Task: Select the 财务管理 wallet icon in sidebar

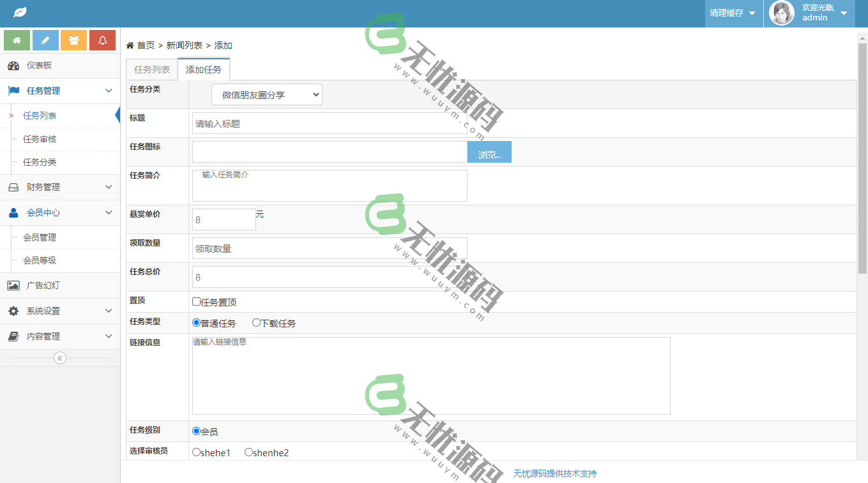Action: [x=14, y=187]
